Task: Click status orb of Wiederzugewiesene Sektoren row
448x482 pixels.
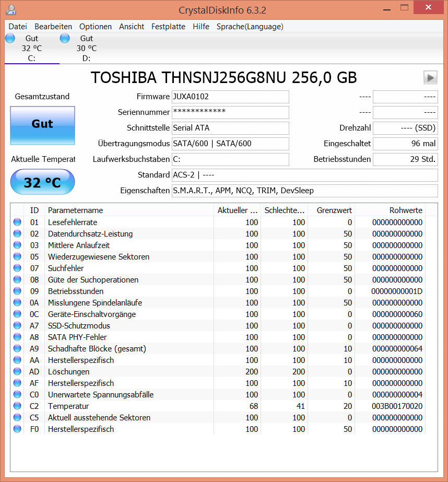Action: point(17,256)
